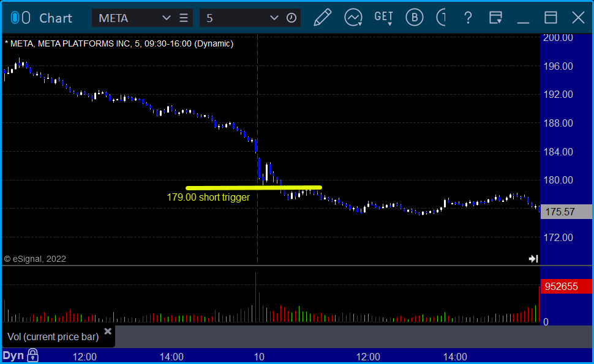The image size is (594, 364).
Task: Toggle the Dyn lock icon
Action: coord(33,355)
